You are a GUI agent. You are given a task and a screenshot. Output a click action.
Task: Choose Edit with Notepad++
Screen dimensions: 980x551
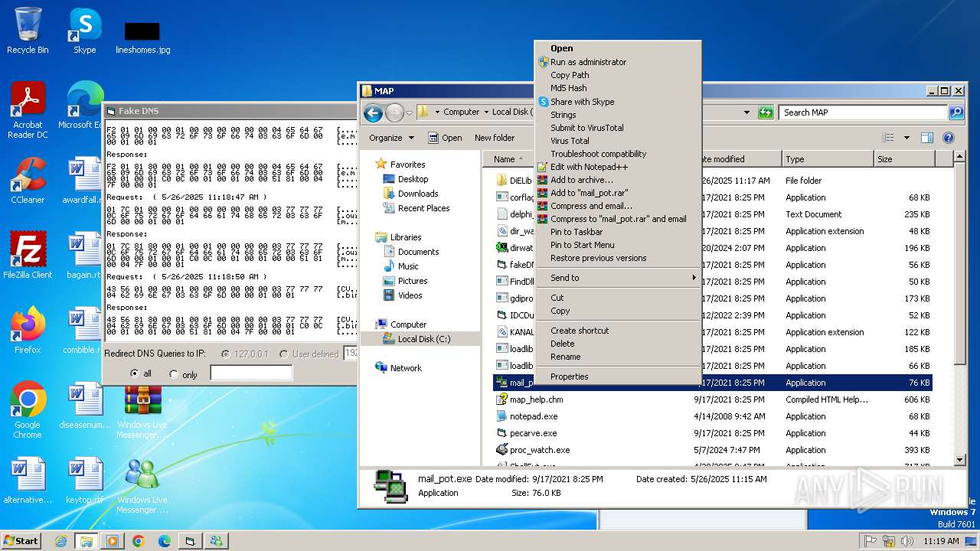(617, 167)
